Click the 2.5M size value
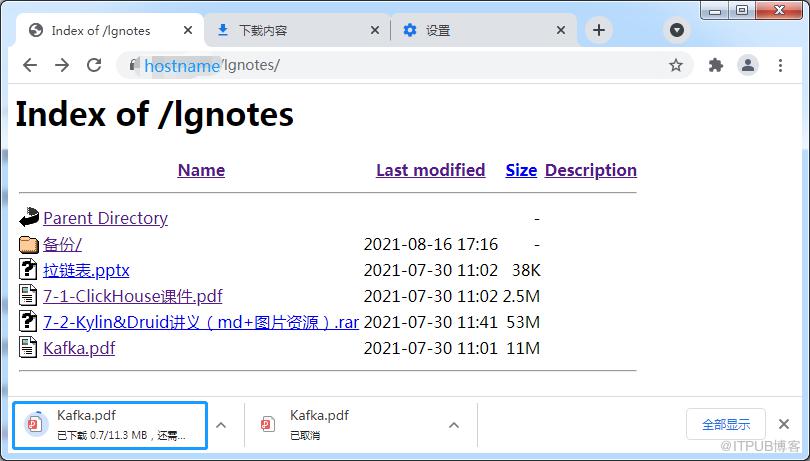 [x=521, y=296]
